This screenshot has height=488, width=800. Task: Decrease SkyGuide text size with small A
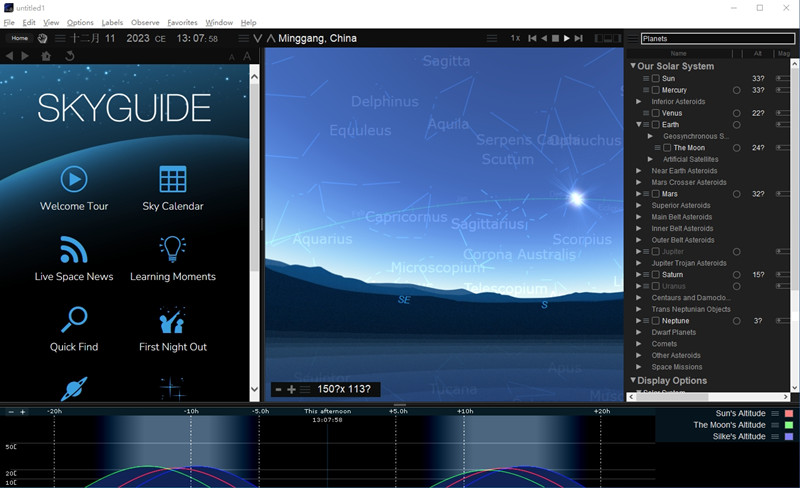click(x=232, y=57)
